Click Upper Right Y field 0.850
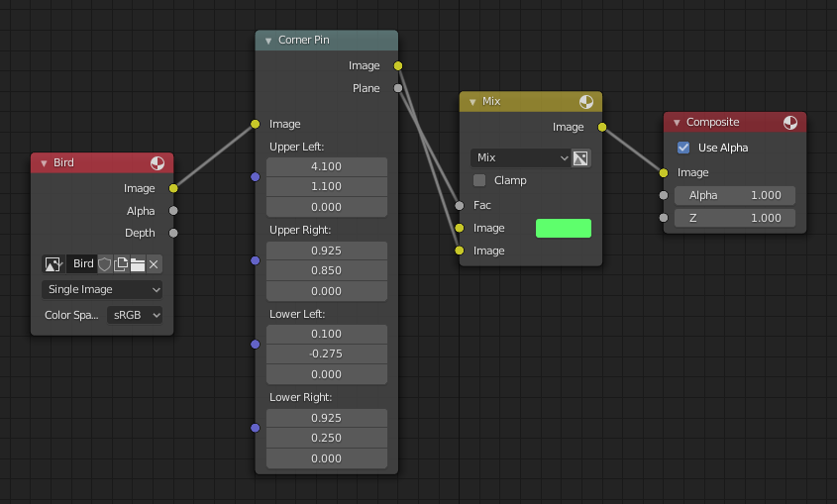 click(327, 270)
